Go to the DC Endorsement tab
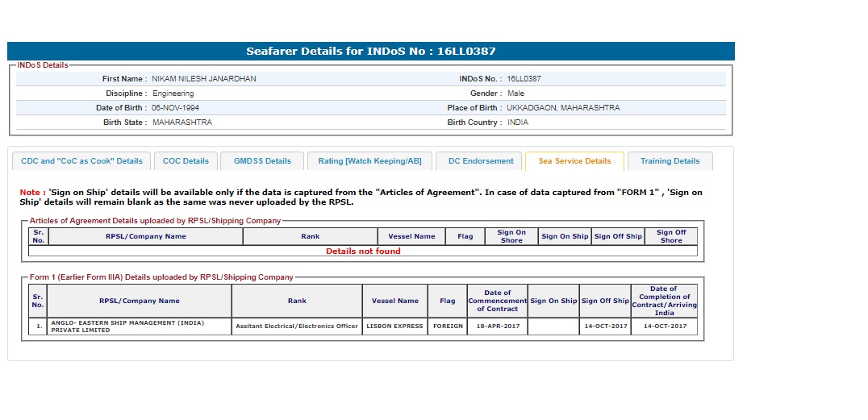 (479, 161)
